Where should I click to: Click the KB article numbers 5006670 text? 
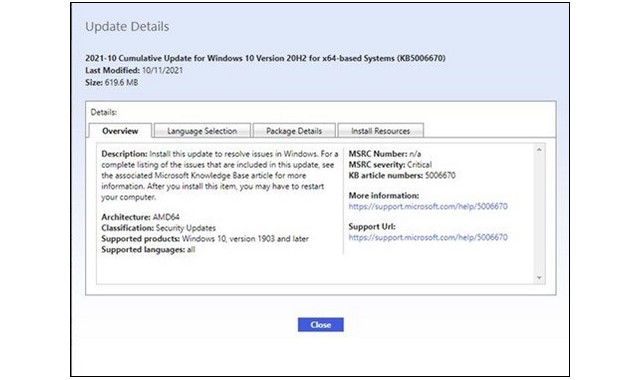tap(402, 175)
